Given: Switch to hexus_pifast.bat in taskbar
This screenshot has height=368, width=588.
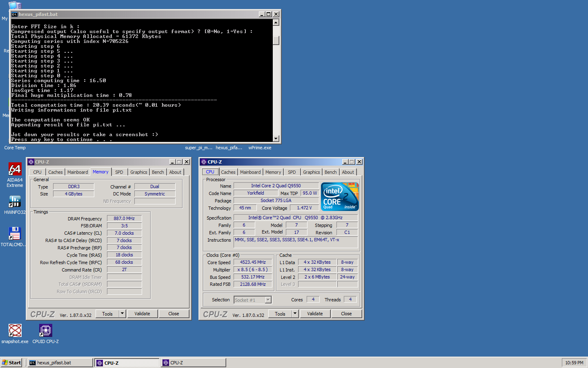Looking at the screenshot, I should tap(60, 363).
